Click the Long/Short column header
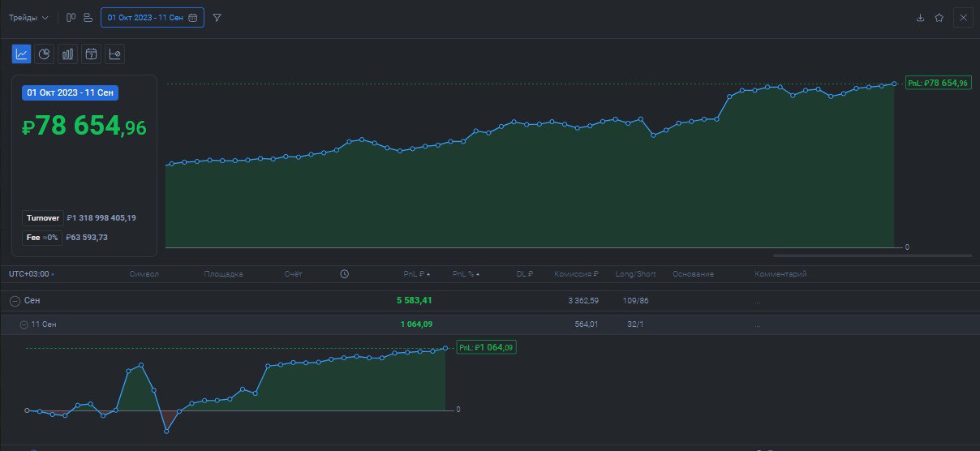Image resolution: width=980 pixels, height=451 pixels. coord(636,274)
